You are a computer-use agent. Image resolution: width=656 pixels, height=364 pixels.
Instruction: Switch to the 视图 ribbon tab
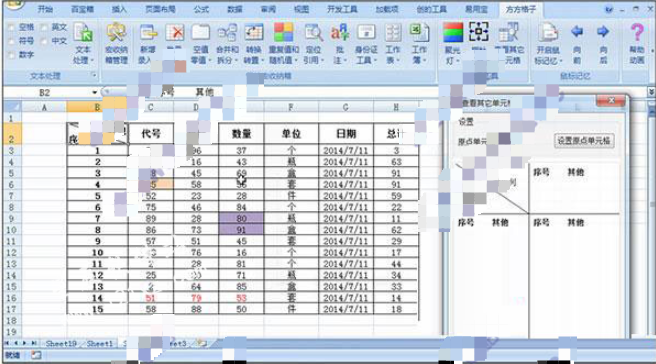(x=301, y=9)
